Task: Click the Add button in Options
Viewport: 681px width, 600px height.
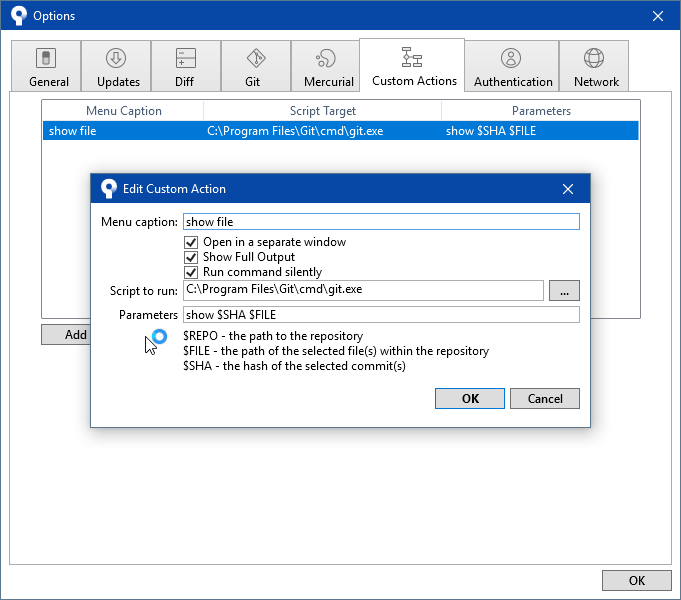Action: point(66,335)
